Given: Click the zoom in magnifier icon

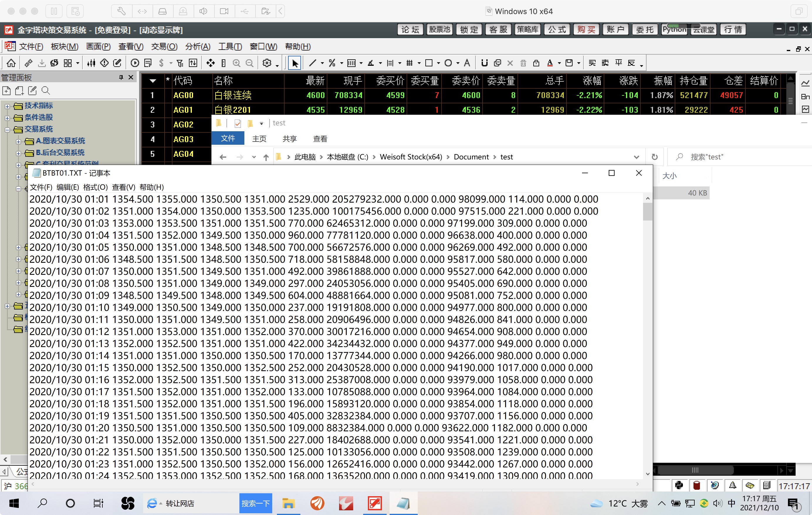Looking at the screenshot, I should 236,63.
